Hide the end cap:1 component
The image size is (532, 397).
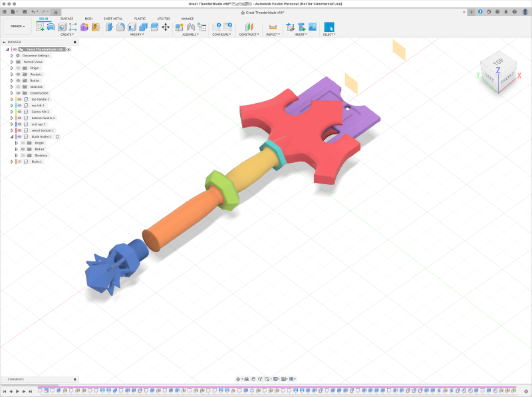pos(20,124)
